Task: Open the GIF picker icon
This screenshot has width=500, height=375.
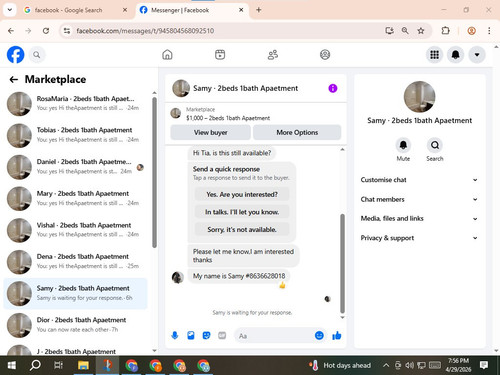Action: click(x=222, y=335)
